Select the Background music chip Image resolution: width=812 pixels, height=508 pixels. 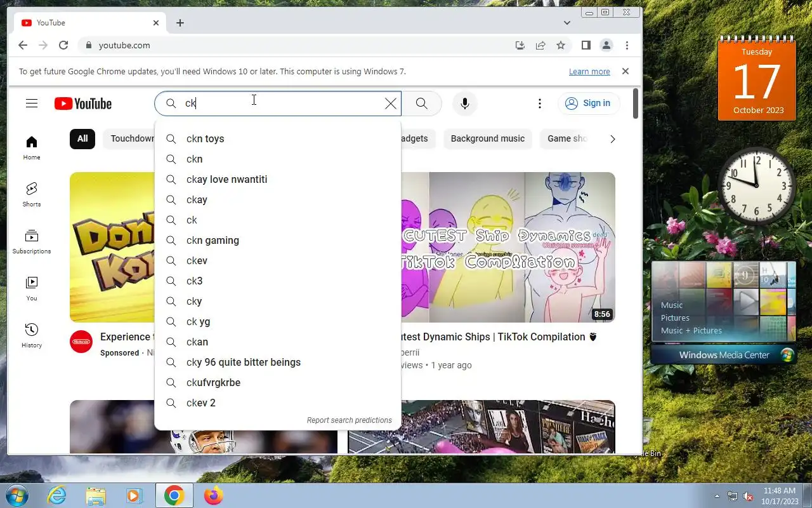(x=488, y=138)
